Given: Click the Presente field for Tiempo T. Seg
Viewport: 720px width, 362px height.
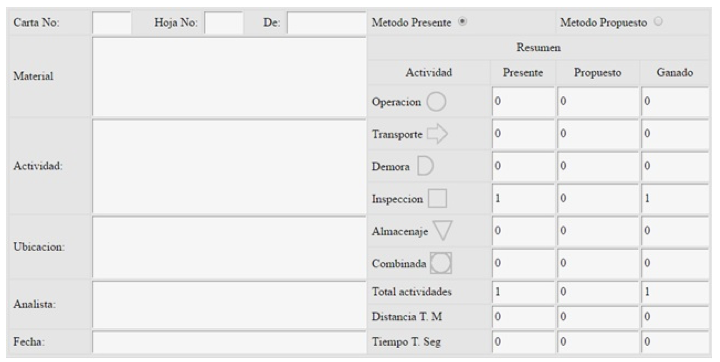Looking at the screenshot, I should pyautogui.click(x=523, y=342).
